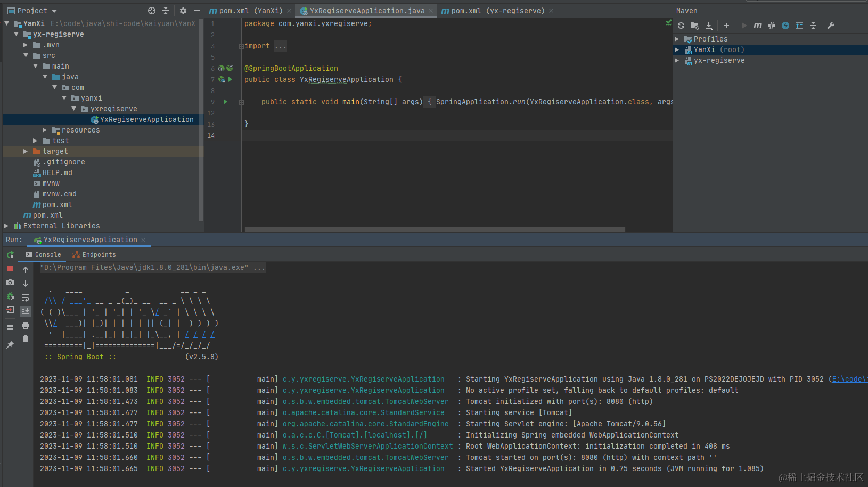
Task: Select .gitignore file
Action: 59,162
